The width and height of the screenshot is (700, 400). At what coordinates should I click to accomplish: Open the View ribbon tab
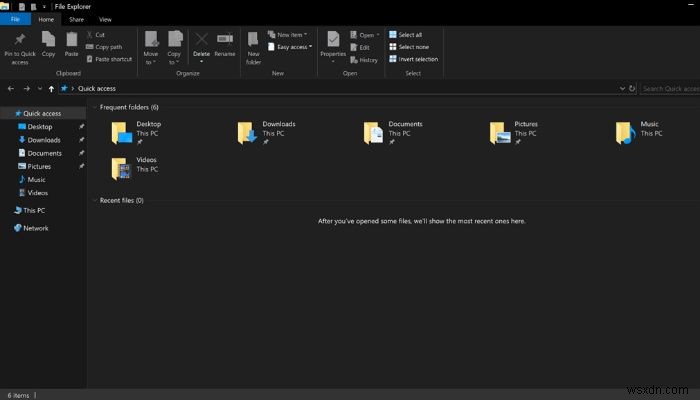[105, 19]
